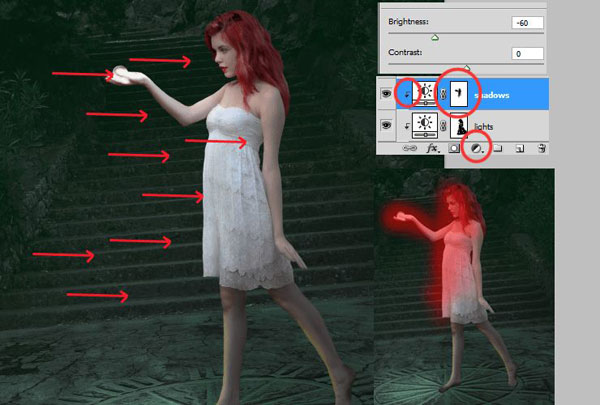Select the shadows layer name
The height and width of the screenshot is (405, 600).
click(491, 95)
